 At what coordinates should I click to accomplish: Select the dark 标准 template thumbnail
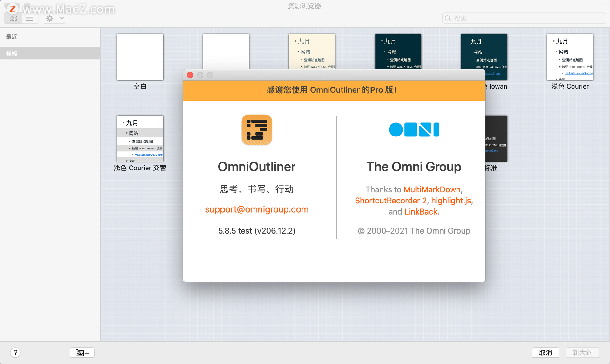tap(496, 139)
